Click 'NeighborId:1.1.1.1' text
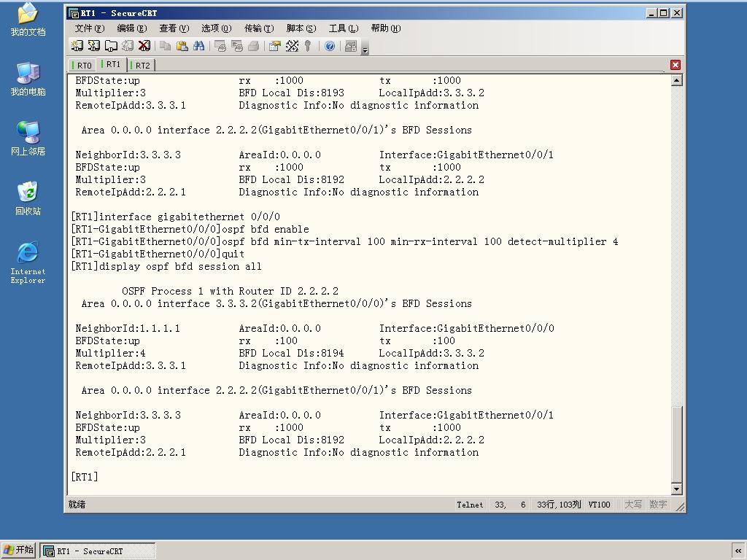This screenshot has width=747, height=560. pyautogui.click(x=128, y=328)
